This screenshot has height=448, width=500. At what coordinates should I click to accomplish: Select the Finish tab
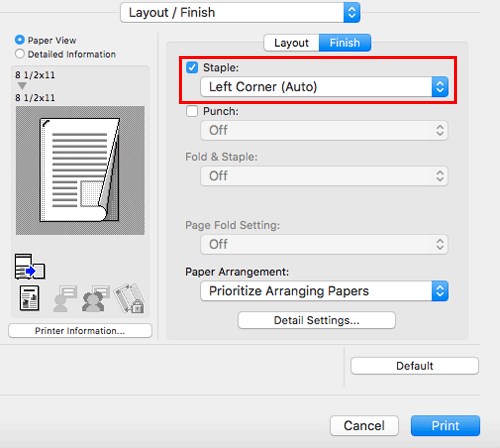(x=345, y=43)
